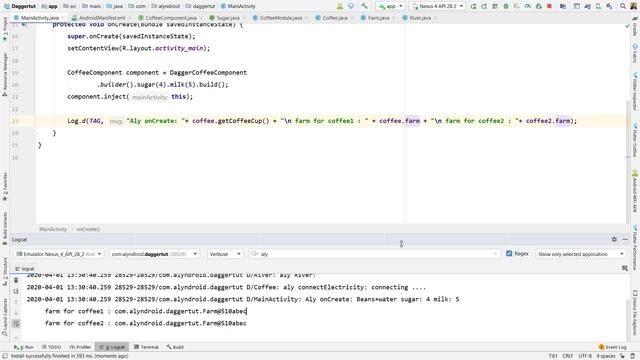This screenshot has height=360, width=640.
Task: Toggle the soft-wrap icon in logcat
Action: tap(16, 324)
